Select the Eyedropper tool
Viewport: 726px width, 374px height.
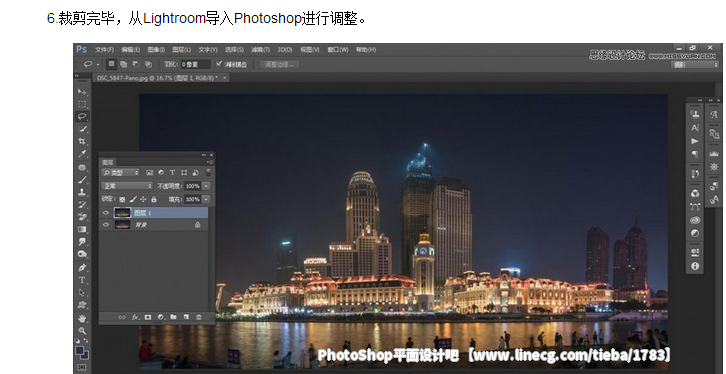coord(82,154)
